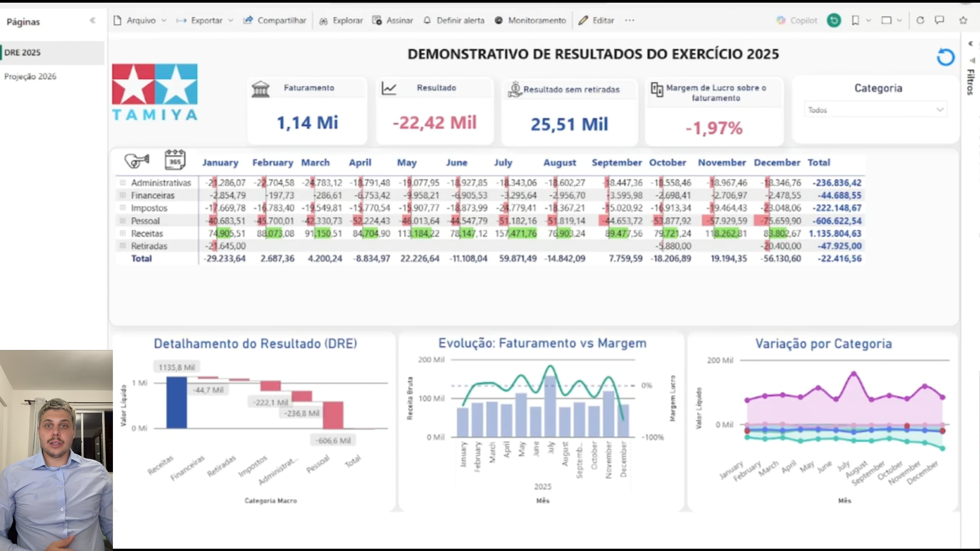
Task: Click the 365 calendar icon
Action: 175,160
